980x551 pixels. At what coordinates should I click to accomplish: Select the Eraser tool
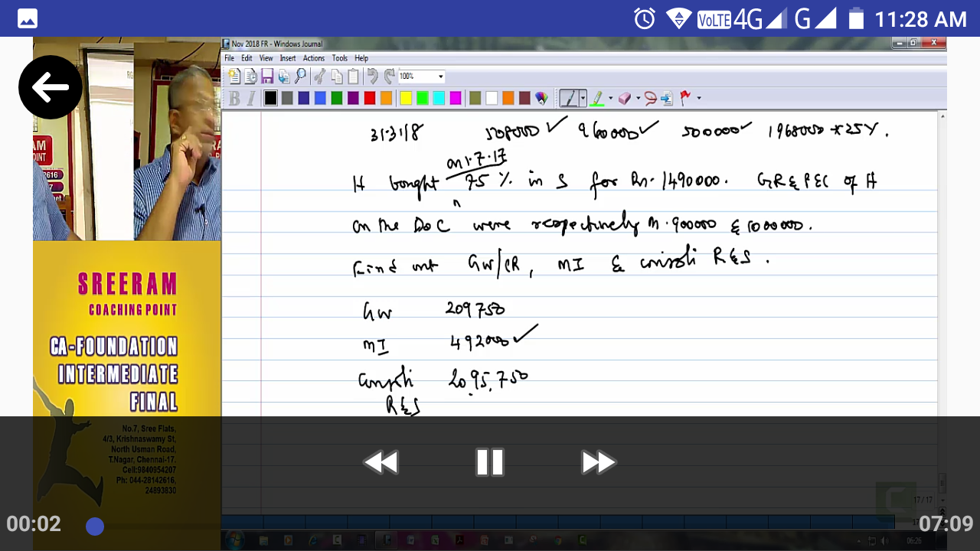[624, 98]
